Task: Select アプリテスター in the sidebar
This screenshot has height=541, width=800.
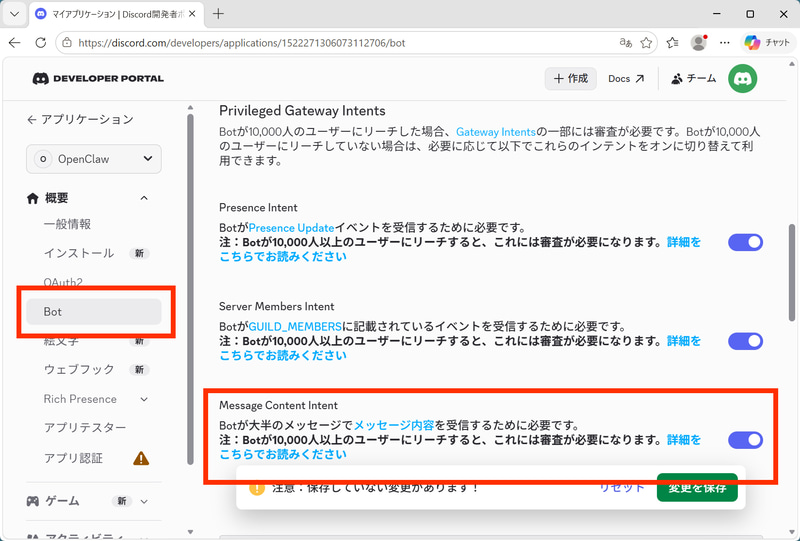Action: 85,428
